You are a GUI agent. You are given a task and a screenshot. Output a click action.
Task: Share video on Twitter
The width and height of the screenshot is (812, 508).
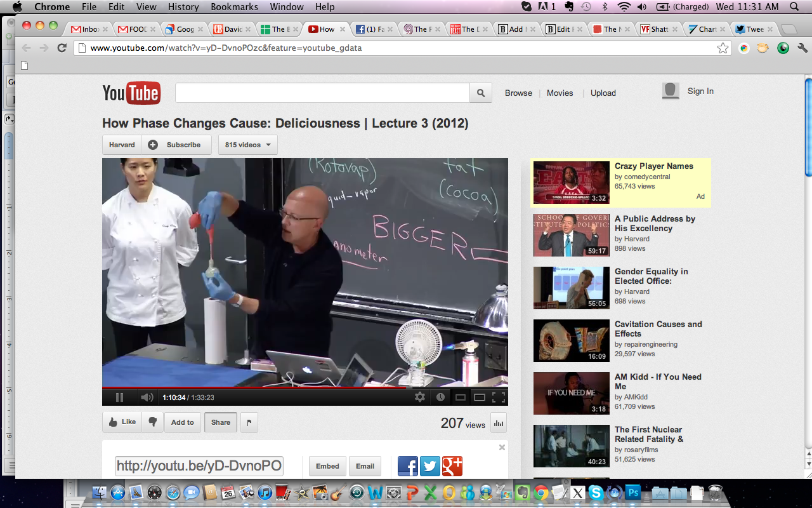(429, 466)
